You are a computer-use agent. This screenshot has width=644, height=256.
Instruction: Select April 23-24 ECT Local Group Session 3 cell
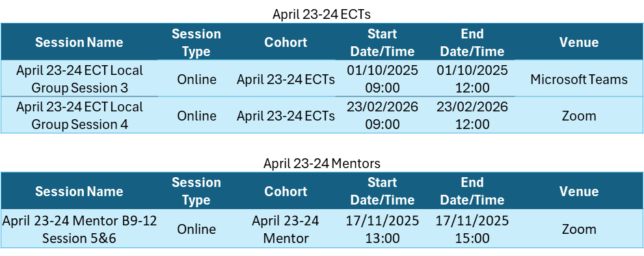[x=79, y=79]
